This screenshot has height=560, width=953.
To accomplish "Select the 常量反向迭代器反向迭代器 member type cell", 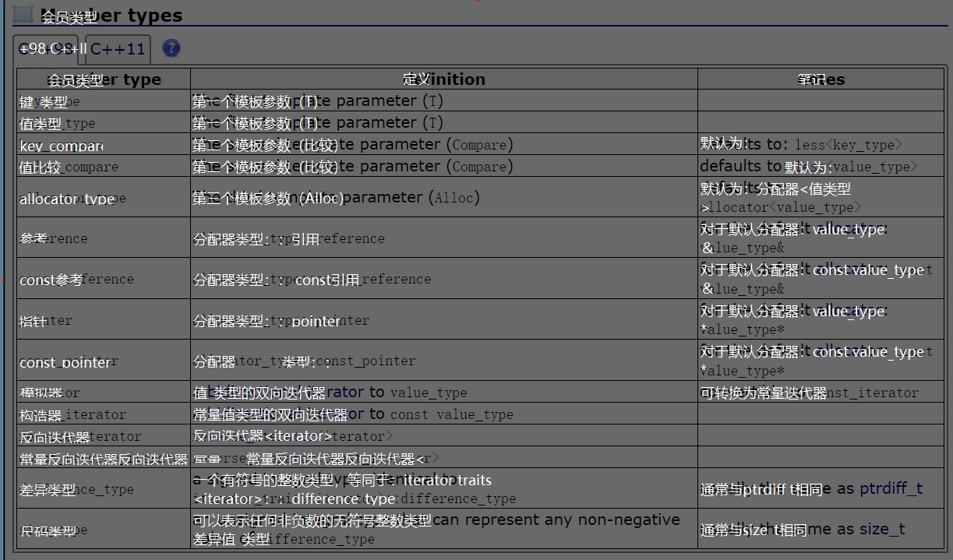I will point(104,458).
